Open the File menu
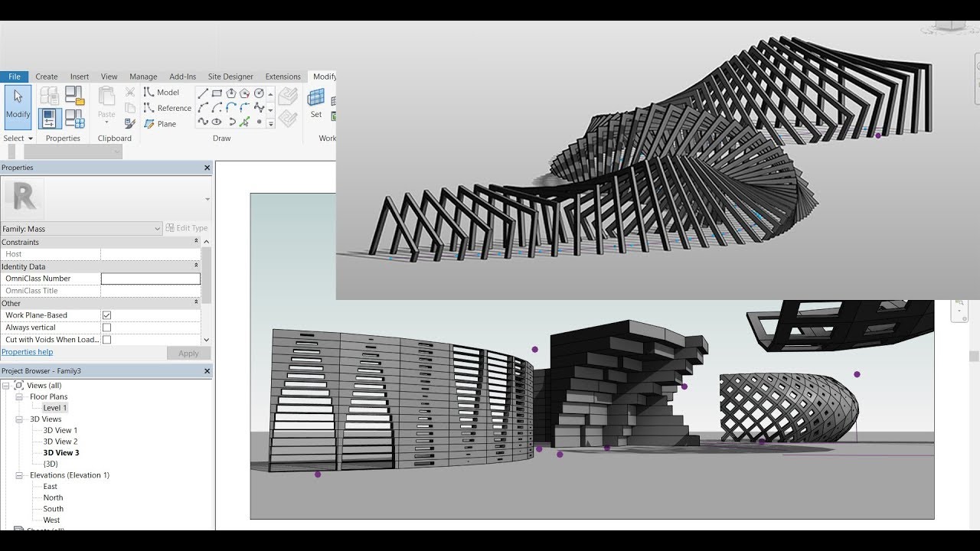 click(x=15, y=77)
